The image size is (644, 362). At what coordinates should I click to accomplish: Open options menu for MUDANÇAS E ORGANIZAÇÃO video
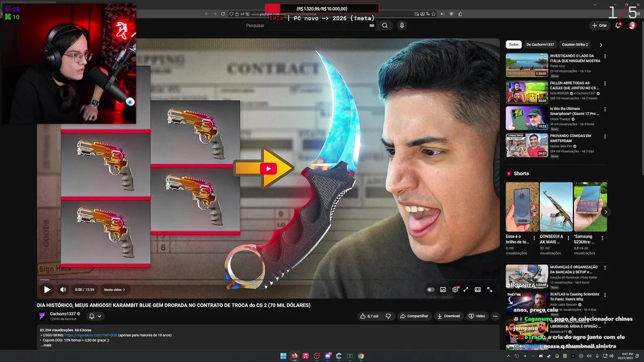coord(605,267)
